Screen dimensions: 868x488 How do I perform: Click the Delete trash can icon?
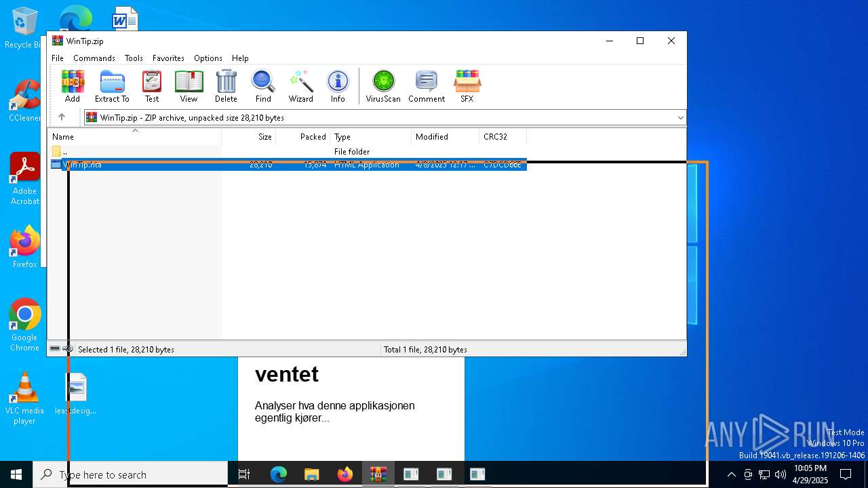226,86
